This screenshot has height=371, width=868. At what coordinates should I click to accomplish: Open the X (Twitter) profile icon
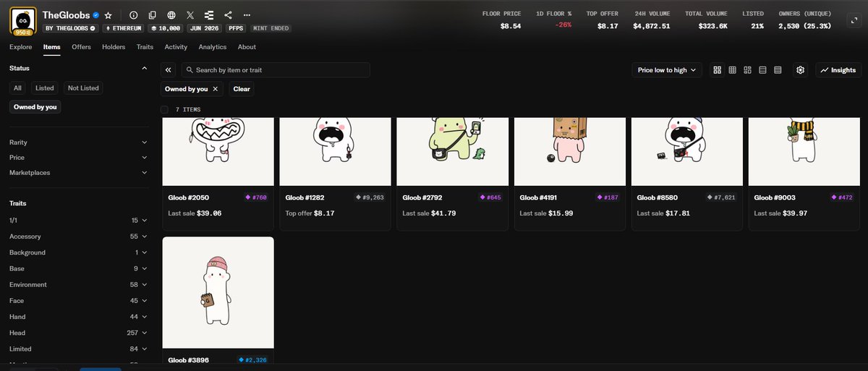[190, 14]
